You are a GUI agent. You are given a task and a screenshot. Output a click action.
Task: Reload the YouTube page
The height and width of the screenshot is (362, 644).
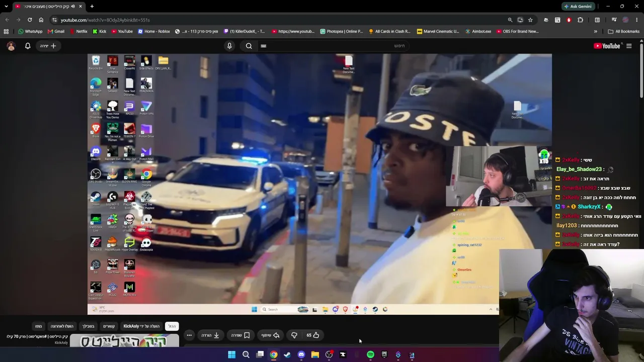pyautogui.click(x=30, y=20)
